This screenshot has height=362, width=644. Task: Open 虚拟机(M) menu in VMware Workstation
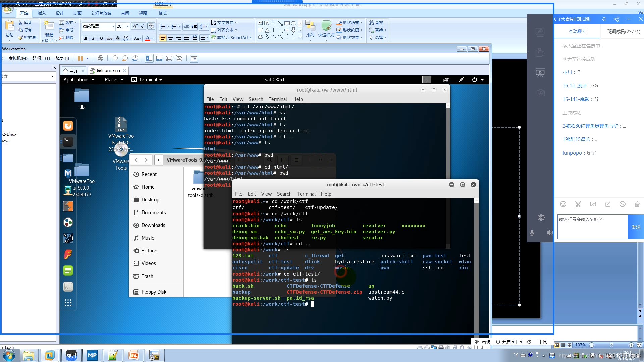click(18, 58)
